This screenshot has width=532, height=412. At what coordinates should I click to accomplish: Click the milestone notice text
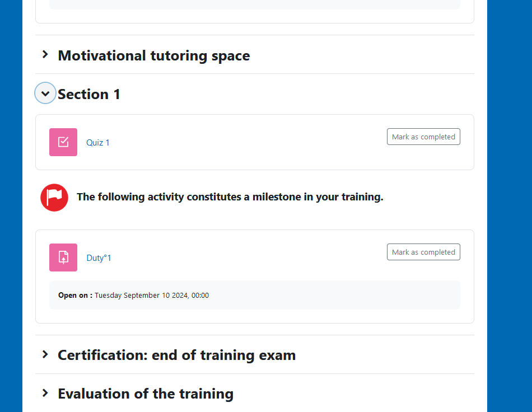(230, 197)
